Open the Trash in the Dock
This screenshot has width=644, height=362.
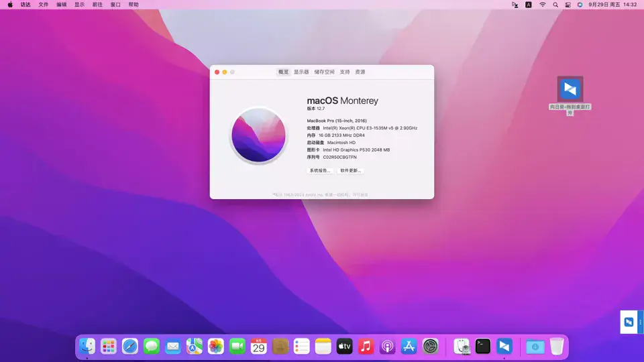pos(557,347)
